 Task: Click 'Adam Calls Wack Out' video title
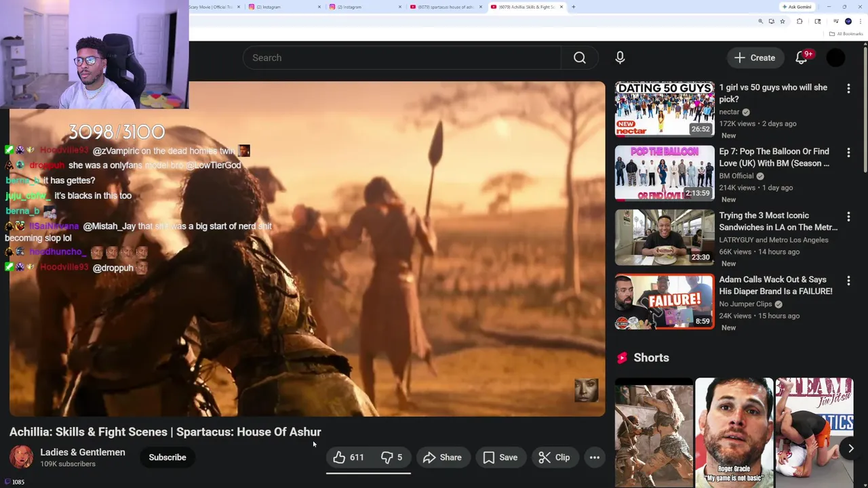click(776, 285)
